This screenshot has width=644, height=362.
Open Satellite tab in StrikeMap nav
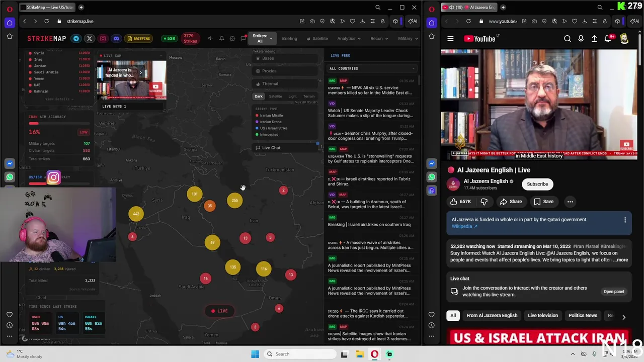tap(317, 39)
